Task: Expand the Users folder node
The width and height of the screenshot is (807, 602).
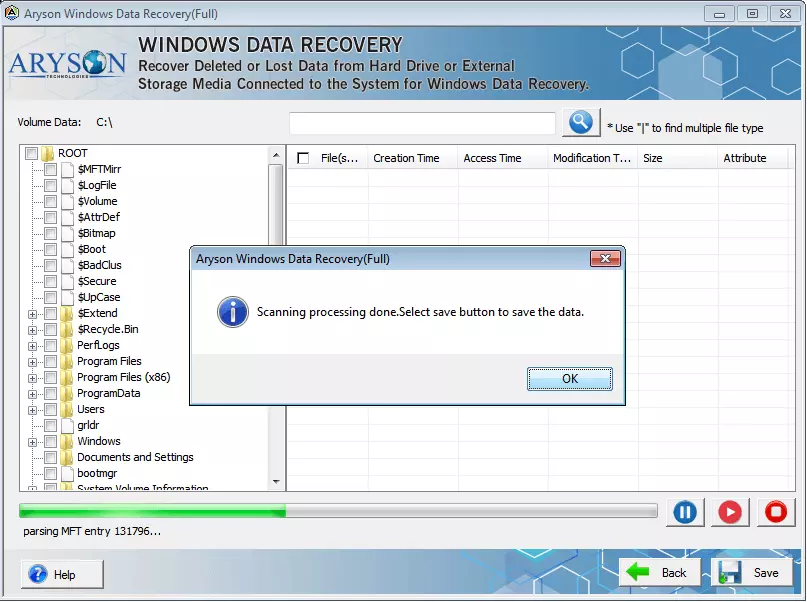Action: click(35, 409)
